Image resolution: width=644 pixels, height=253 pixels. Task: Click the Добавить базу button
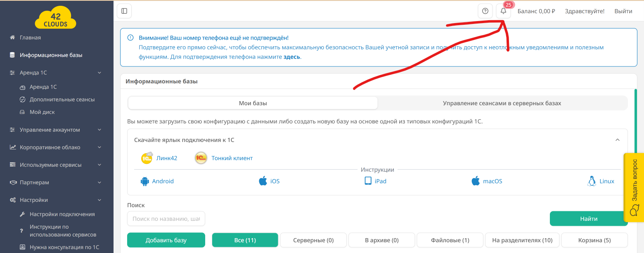click(166, 240)
